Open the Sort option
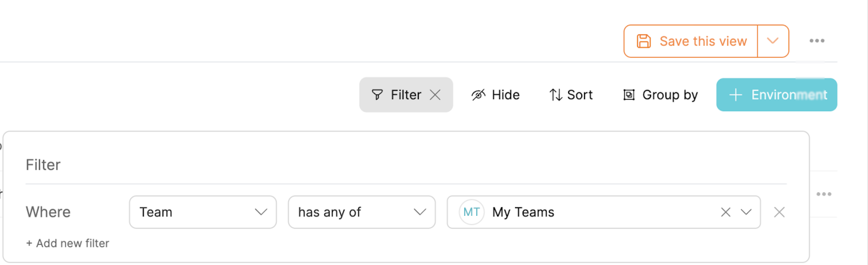The image size is (868, 265). point(580,95)
